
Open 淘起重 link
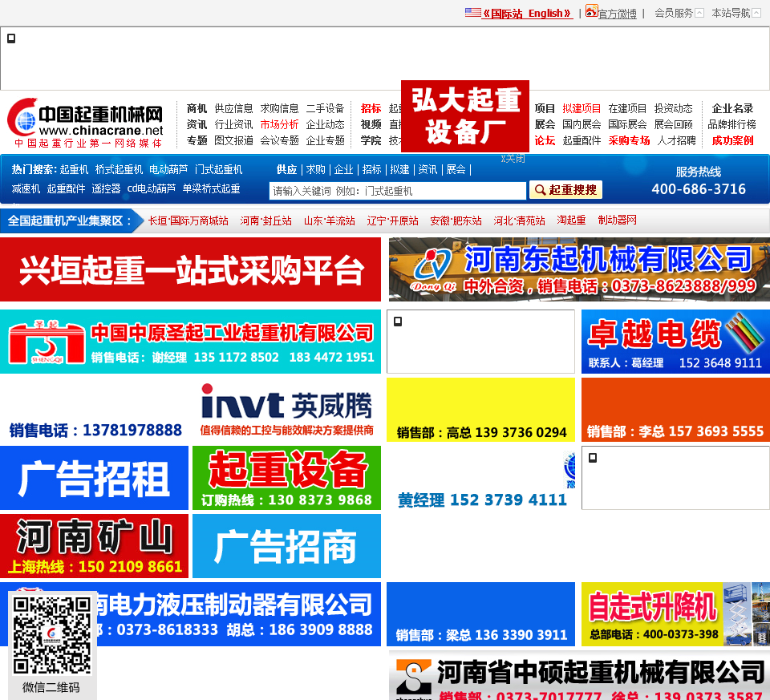pyautogui.click(x=571, y=221)
